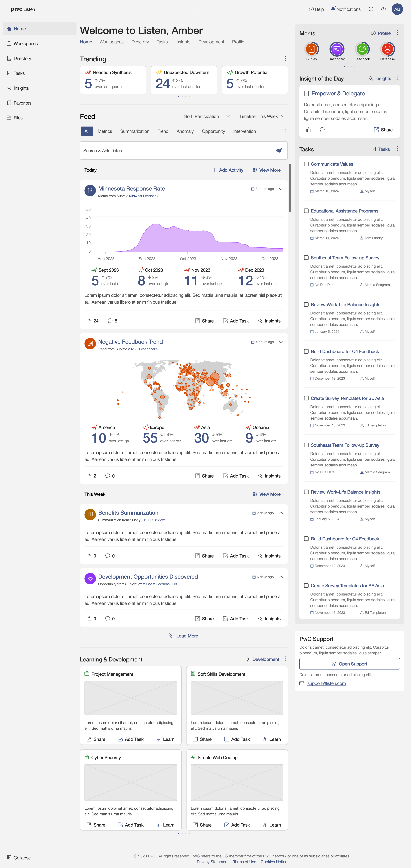Viewport: 411px width, 868px height.
Task: Collapse the left sidebar
Action: tap(19, 858)
